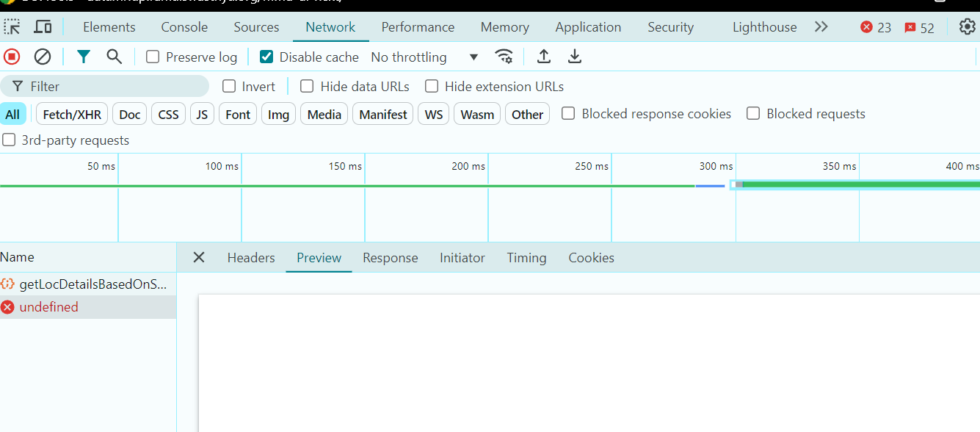Toggle the filter funnel icon
This screenshot has width=980, height=432.
84,57
